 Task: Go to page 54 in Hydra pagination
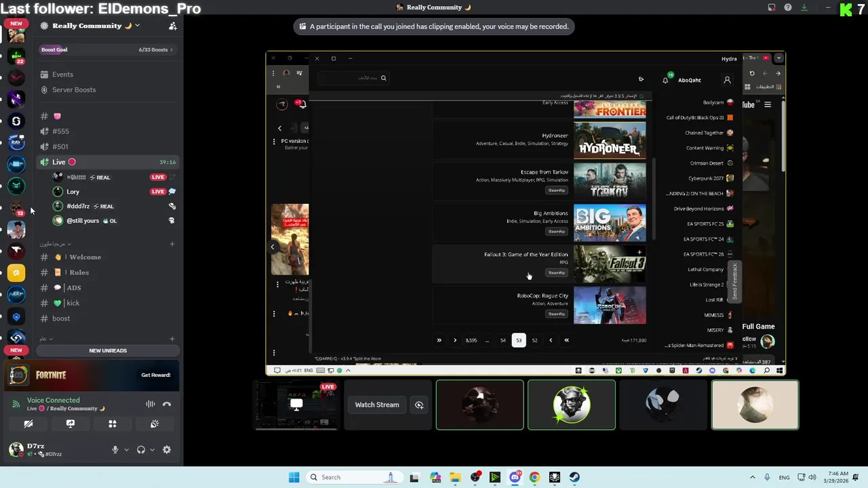tap(502, 340)
